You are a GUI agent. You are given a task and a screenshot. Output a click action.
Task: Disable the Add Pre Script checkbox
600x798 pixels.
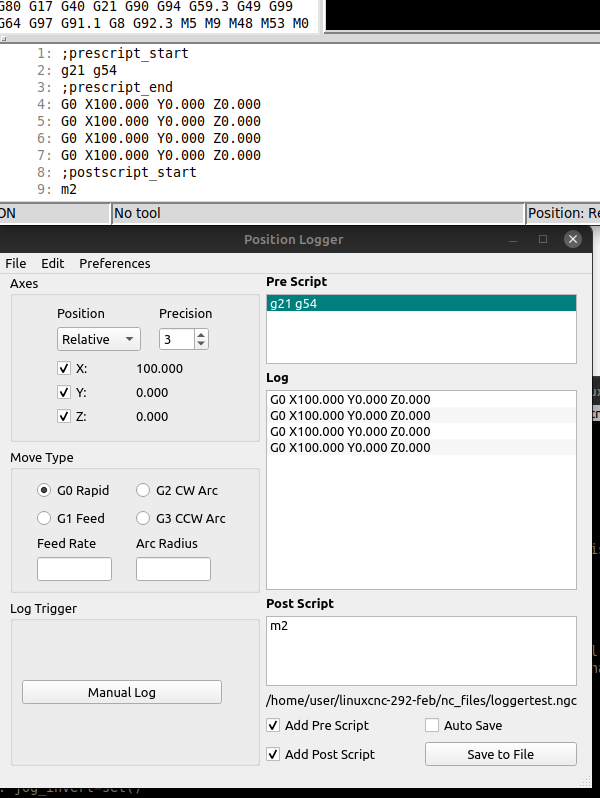pyautogui.click(x=273, y=725)
